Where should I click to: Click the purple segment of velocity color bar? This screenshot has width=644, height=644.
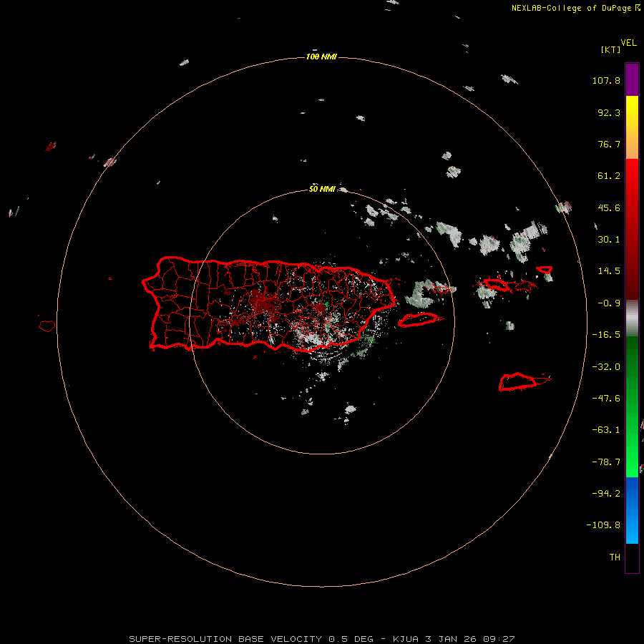click(632, 79)
